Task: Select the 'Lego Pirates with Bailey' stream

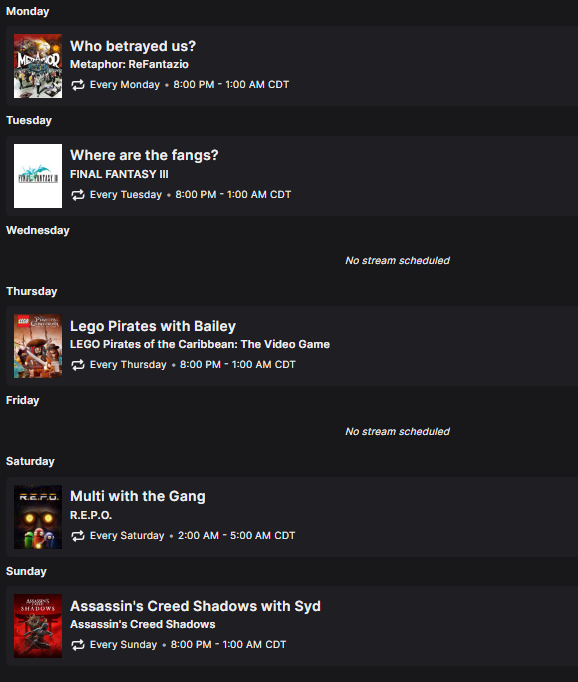Action: tap(153, 326)
